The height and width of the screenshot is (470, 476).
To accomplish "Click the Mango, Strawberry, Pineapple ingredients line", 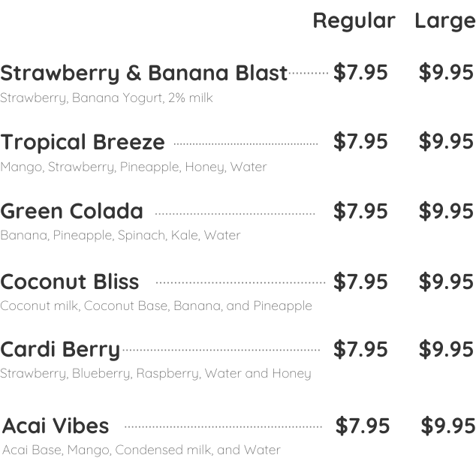I will (x=134, y=167).
